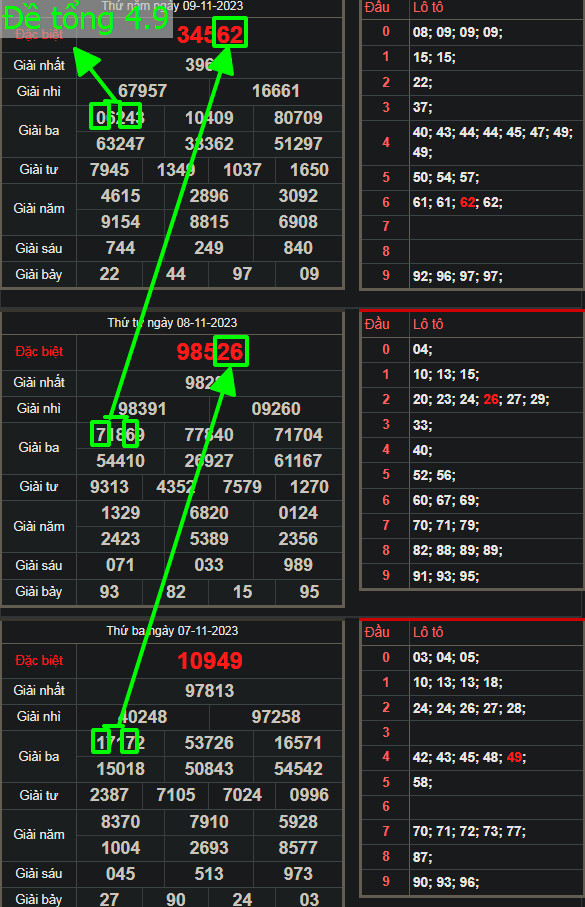Click the 'Thứ tư ngày 08-11-2023' header
The width and height of the screenshot is (585, 907).
[x=172, y=323]
